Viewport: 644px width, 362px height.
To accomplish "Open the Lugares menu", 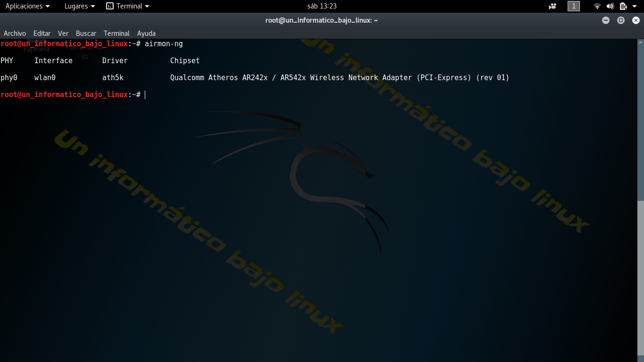I will (79, 6).
